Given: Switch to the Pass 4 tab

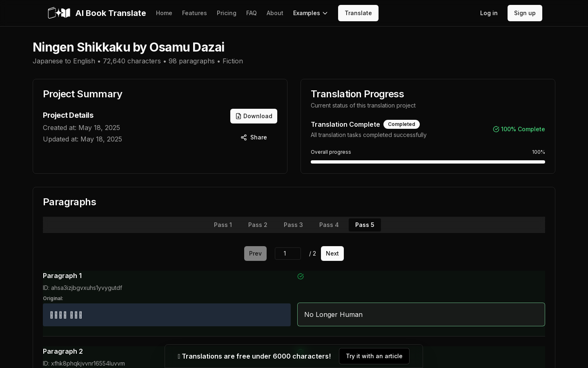Looking at the screenshot, I should click(329, 225).
